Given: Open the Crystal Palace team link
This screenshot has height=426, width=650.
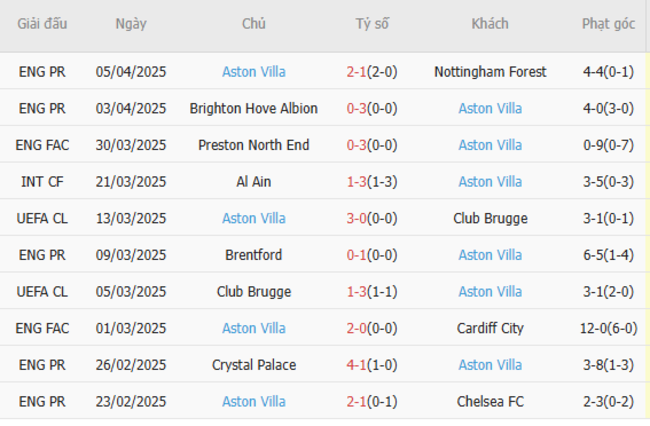Looking at the screenshot, I should point(253,365).
